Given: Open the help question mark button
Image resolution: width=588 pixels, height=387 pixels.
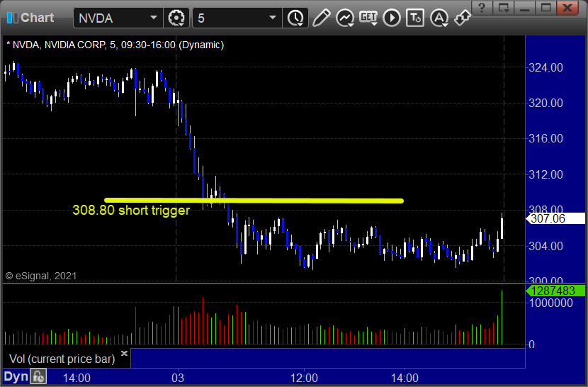Looking at the screenshot, I should pyautogui.click(x=482, y=8).
